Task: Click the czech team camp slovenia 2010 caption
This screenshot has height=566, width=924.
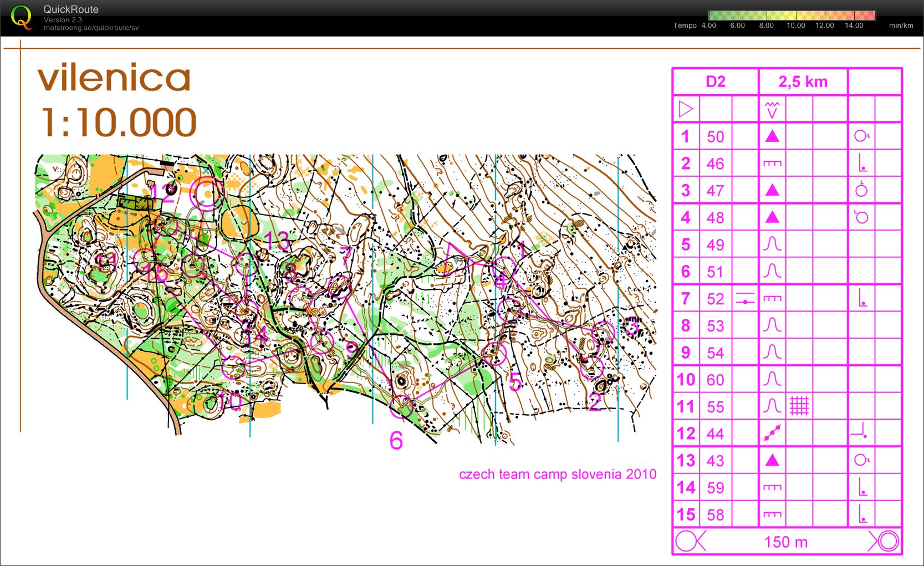Action: [558, 475]
